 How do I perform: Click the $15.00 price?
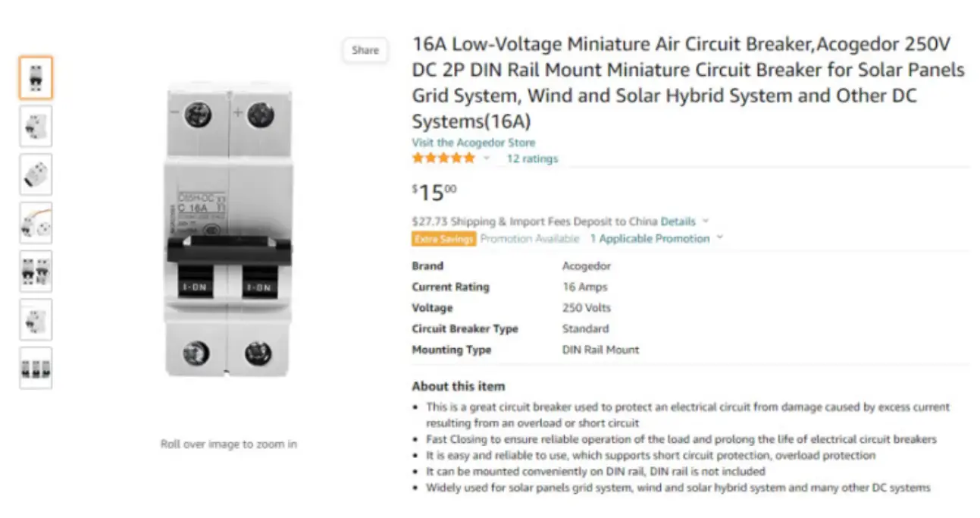[434, 193]
